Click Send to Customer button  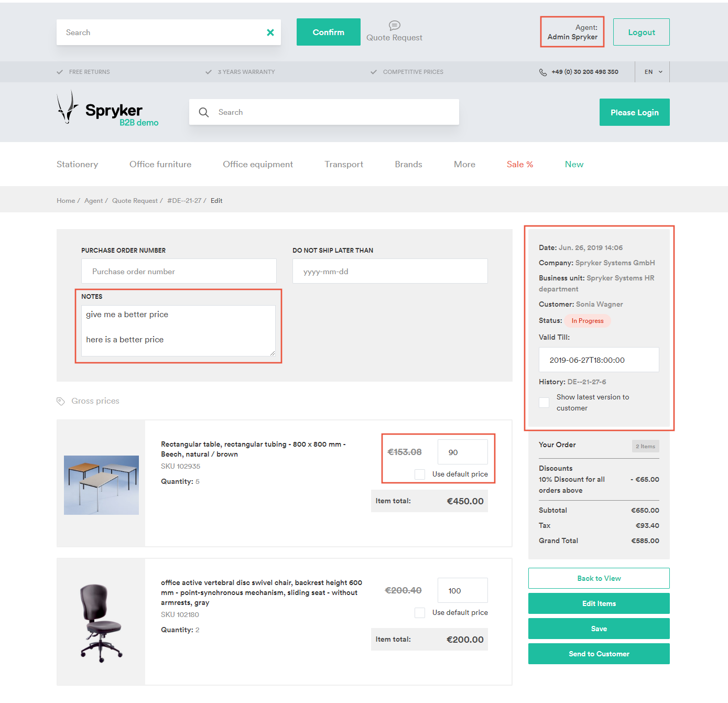(599, 654)
